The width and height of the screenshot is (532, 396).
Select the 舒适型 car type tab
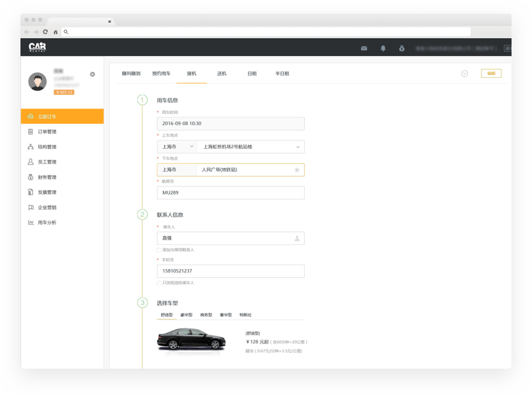(166, 315)
